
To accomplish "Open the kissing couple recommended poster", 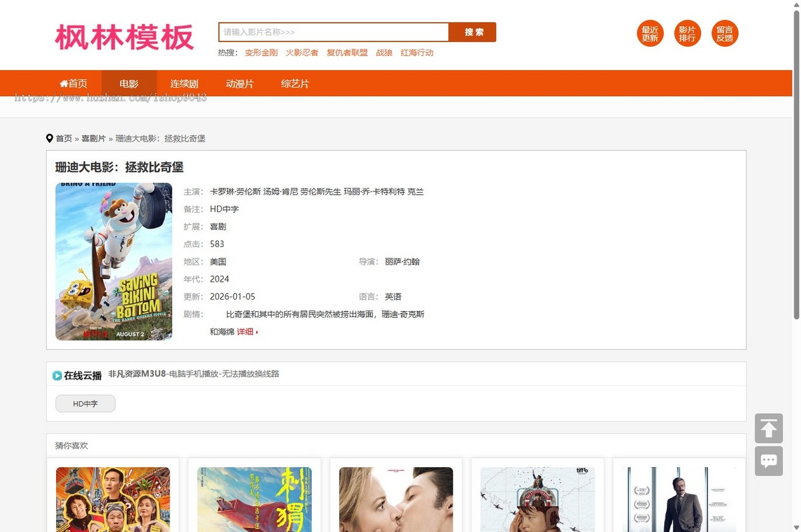I will tap(396, 499).
